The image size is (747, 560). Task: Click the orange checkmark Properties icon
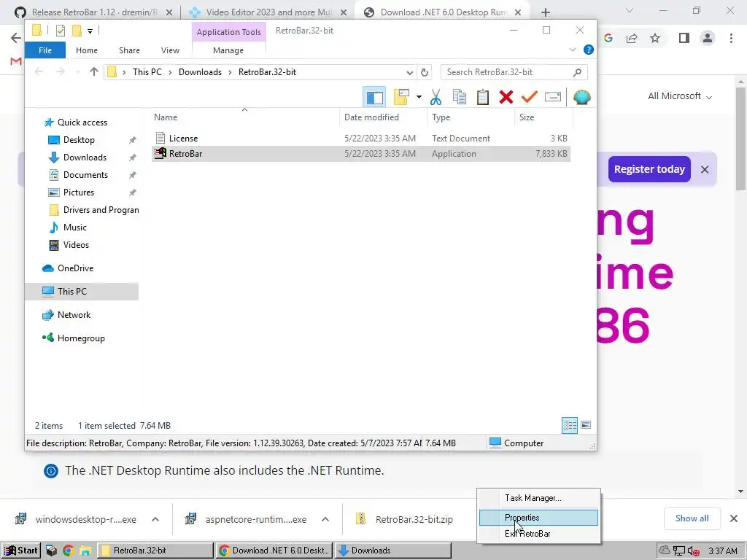530,97
